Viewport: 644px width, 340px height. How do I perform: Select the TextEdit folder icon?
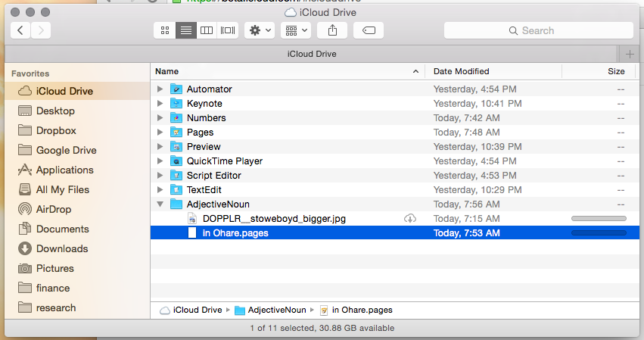click(x=176, y=189)
